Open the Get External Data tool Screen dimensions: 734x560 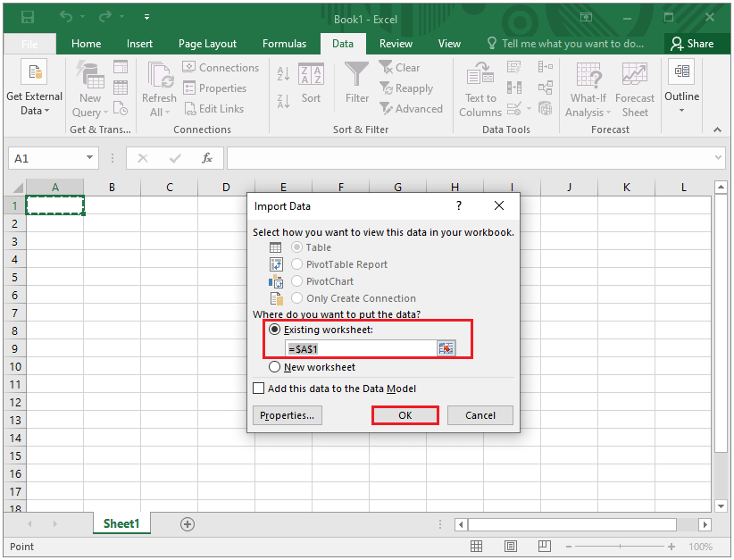click(34, 87)
